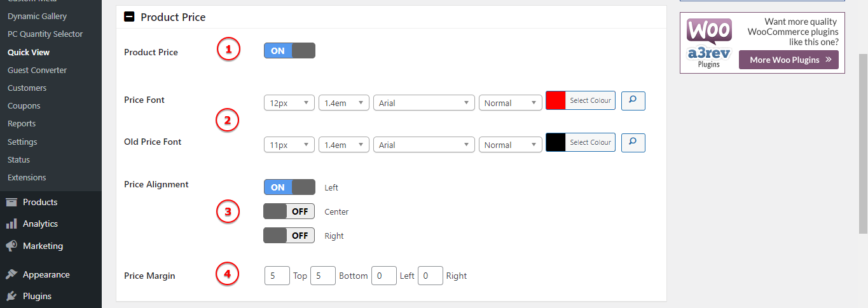
Task: Click the Top price margin input field
Action: [x=277, y=276]
